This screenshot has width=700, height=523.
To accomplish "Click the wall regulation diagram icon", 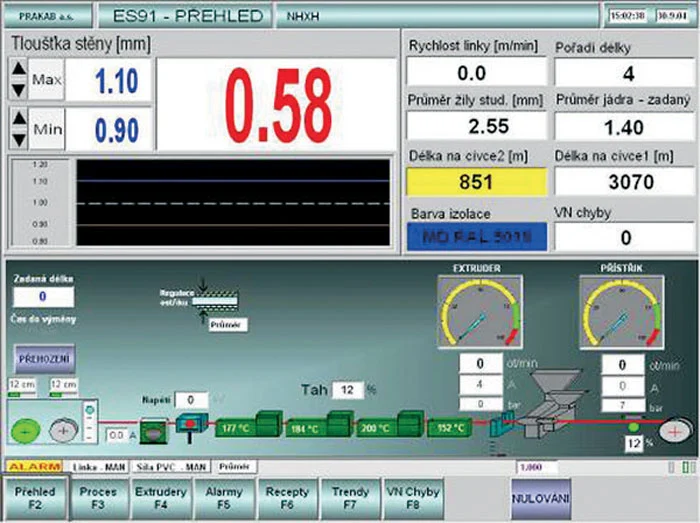I will (214, 300).
